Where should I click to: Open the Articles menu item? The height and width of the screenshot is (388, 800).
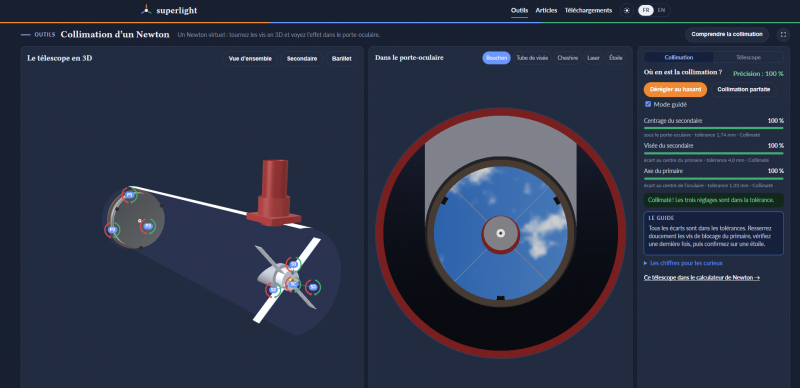click(x=546, y=10)
